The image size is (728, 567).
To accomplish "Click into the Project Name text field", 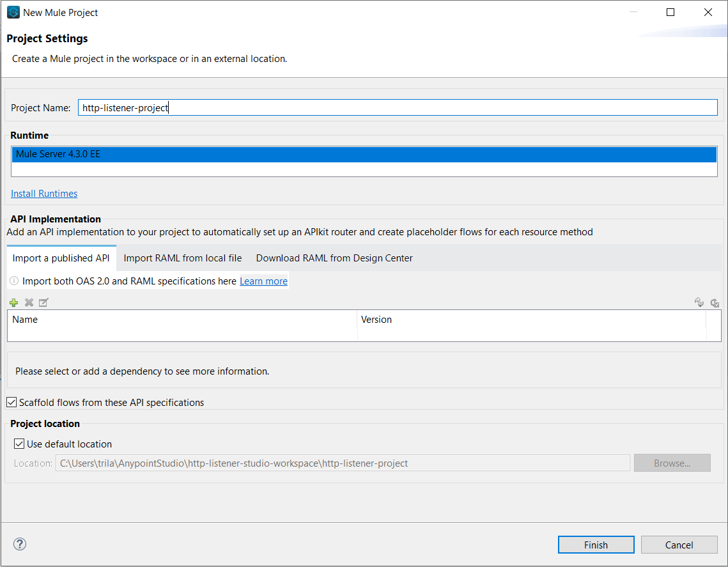I will click(x=397, y=108).
